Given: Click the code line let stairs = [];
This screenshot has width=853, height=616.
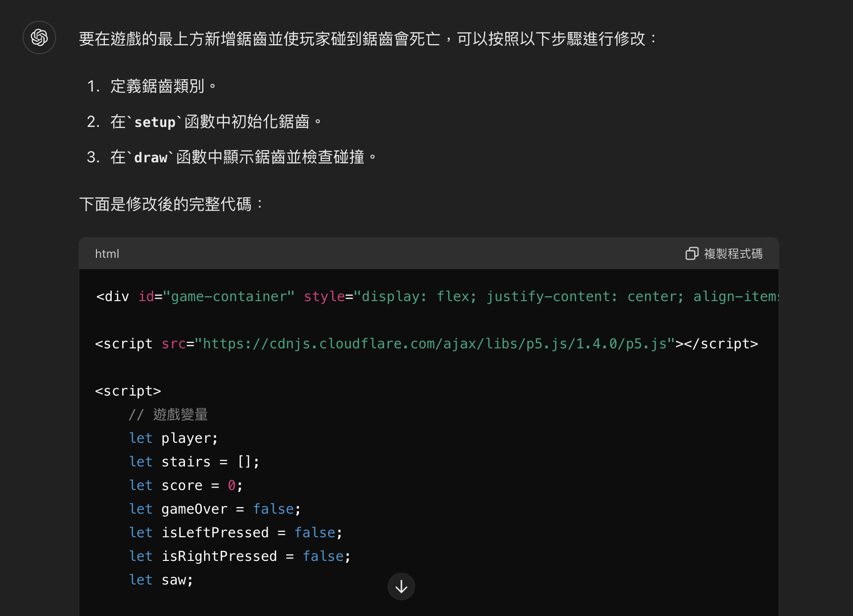Looking at the screenshot, I should (194, 462).
